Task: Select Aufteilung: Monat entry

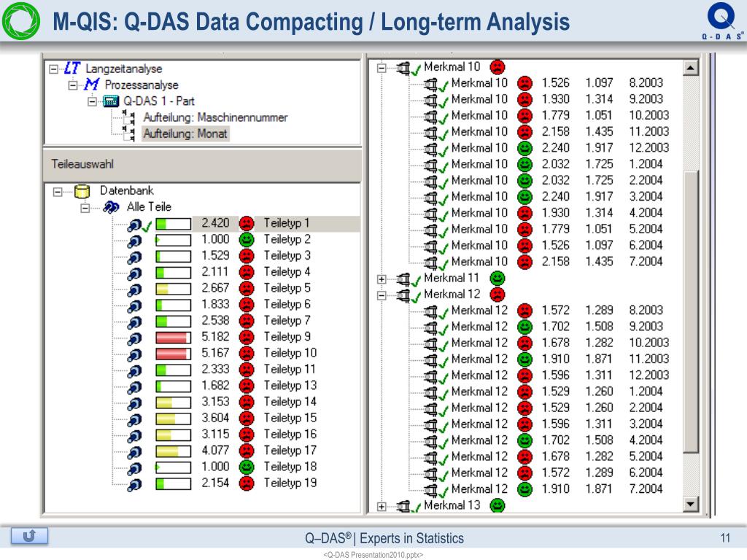Action: (x=185, y=133)
